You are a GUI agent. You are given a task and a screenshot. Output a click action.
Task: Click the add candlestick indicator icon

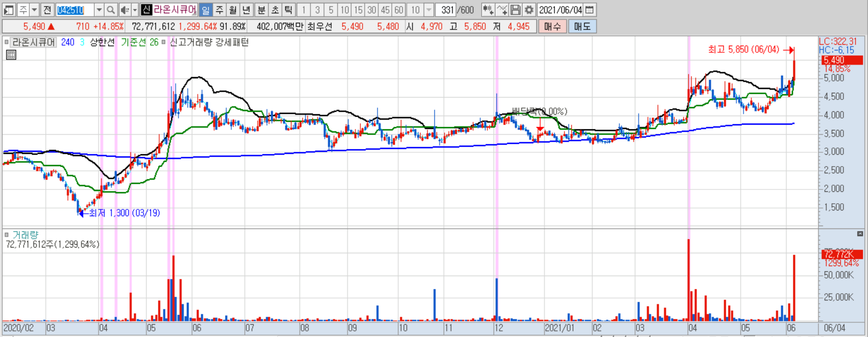488,10
